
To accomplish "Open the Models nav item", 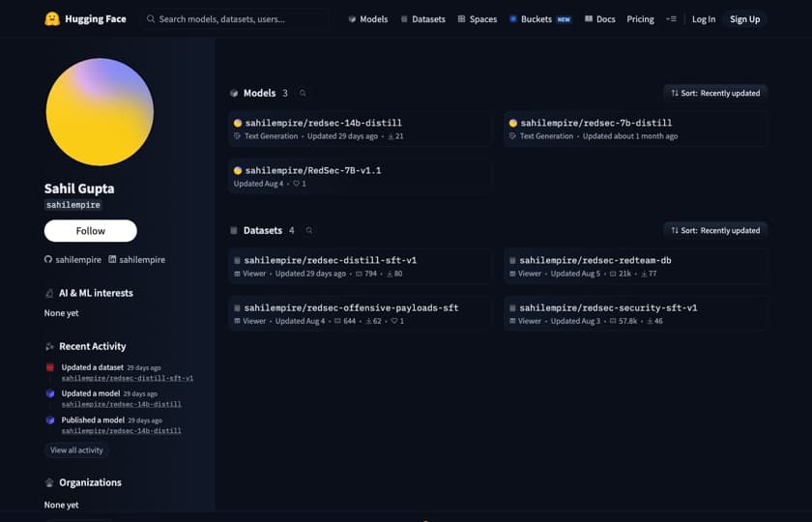I will tap(368, 19).
